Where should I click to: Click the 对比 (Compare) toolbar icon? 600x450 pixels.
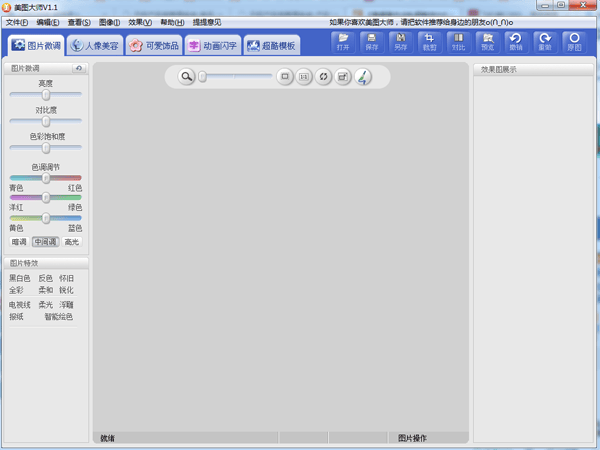click(458, 42)
